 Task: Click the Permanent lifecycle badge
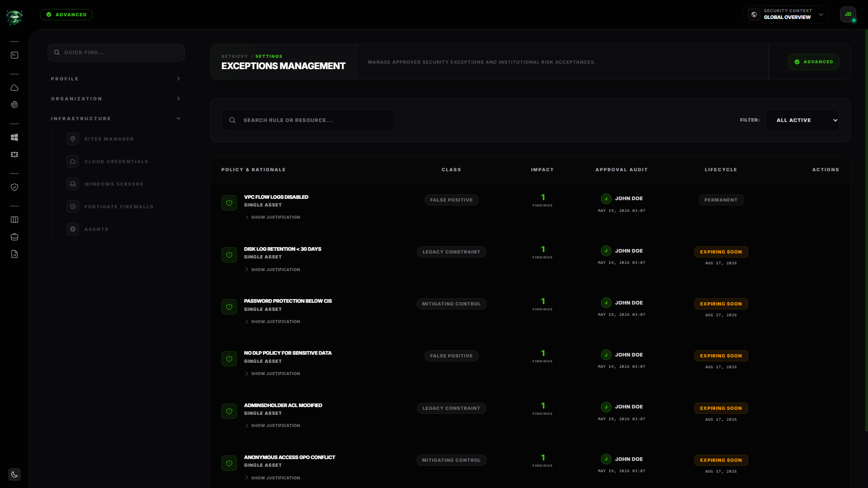click(721, 200)
